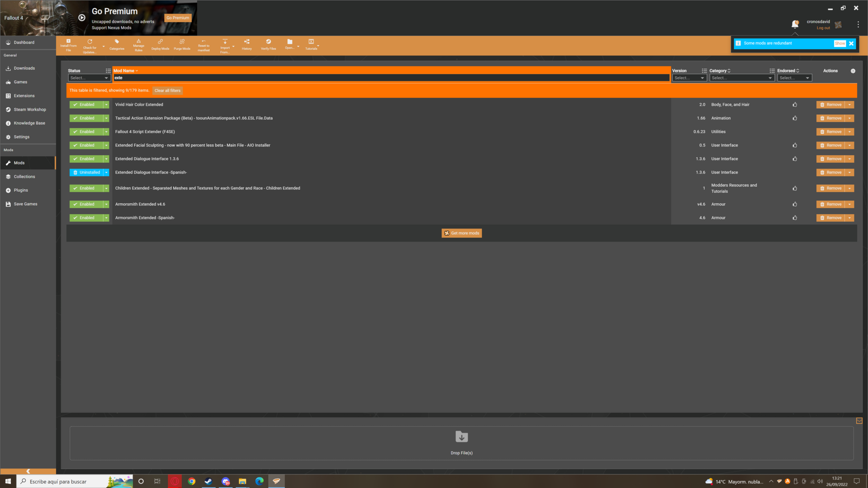Open Downloads in sidebar
The image size is (868, 488).
coord(28,68)
